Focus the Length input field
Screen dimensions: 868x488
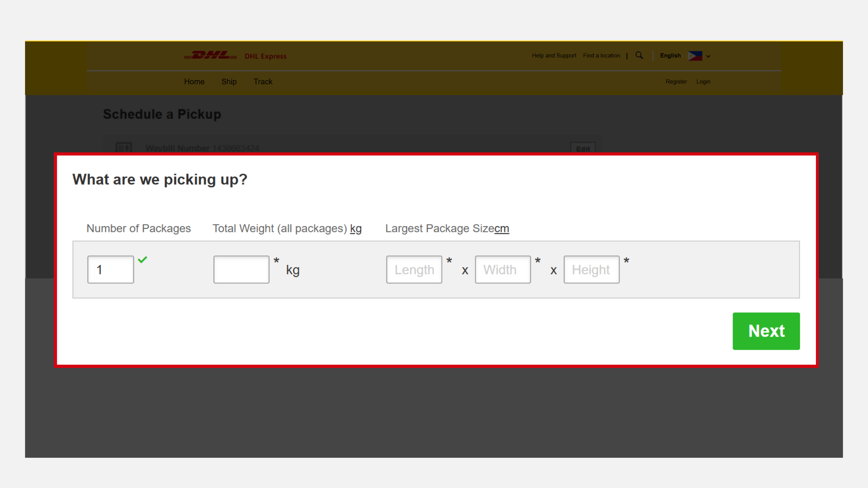click(414, 269)
